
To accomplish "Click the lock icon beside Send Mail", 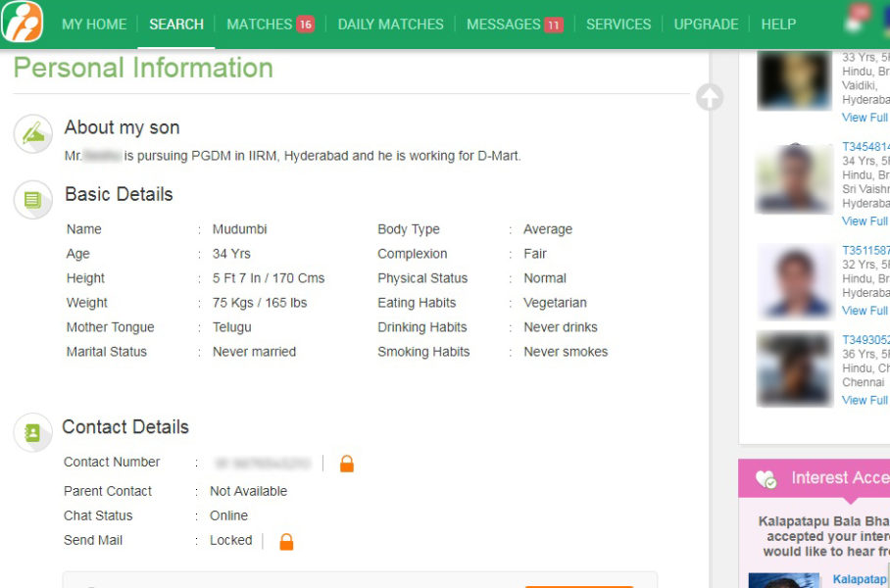I will (x=286, y=541).
